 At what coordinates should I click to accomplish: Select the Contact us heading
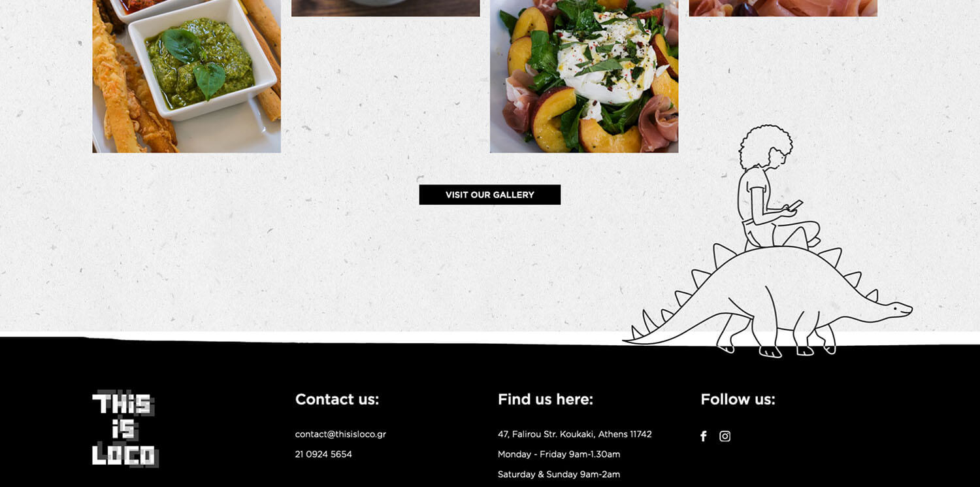point(337,399)
